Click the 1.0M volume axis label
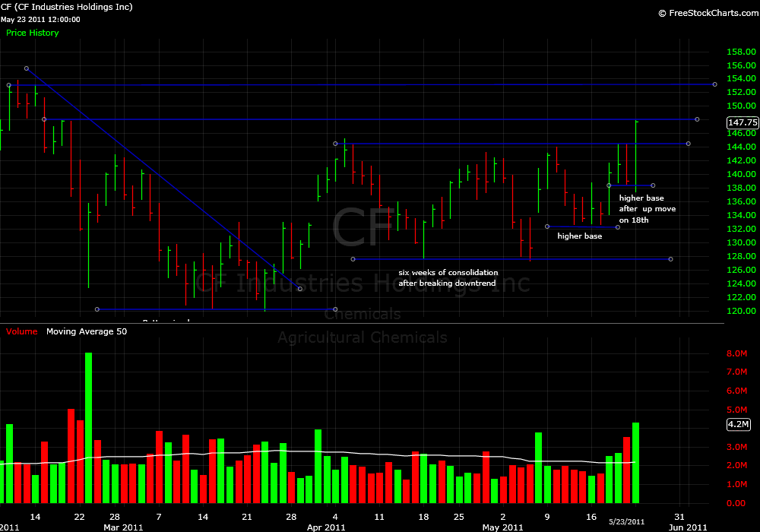Viewport: 760px width, 532px height. pos(736,485)
